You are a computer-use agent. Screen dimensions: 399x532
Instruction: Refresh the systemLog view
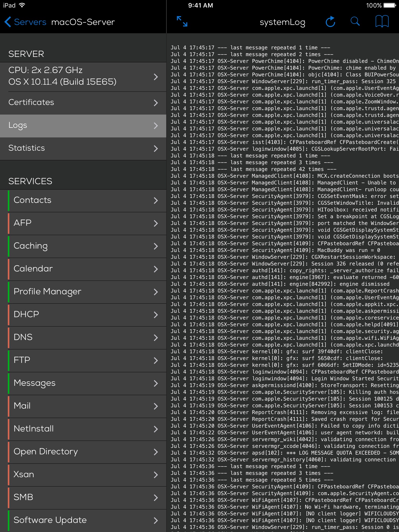330,22
